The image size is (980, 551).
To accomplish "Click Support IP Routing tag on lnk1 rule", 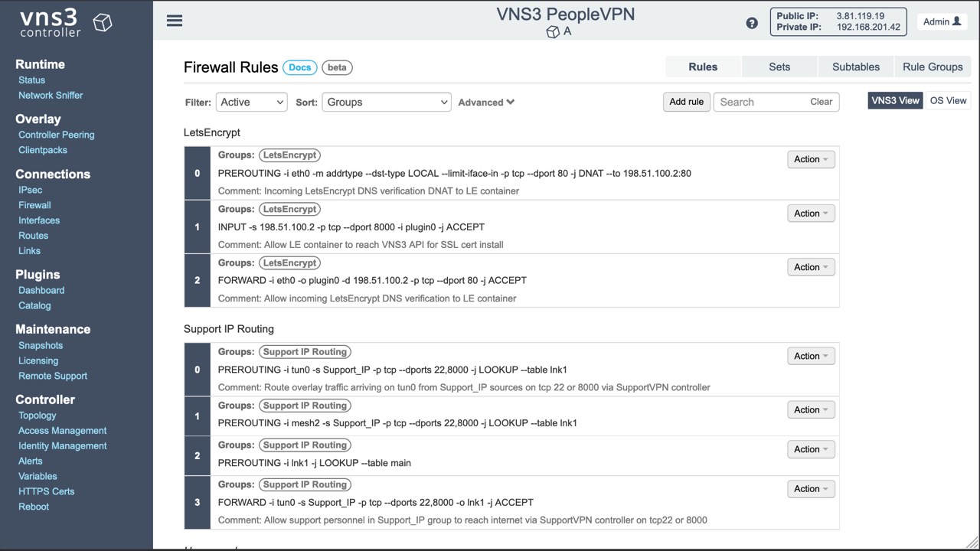I will [x=305, y=445].
